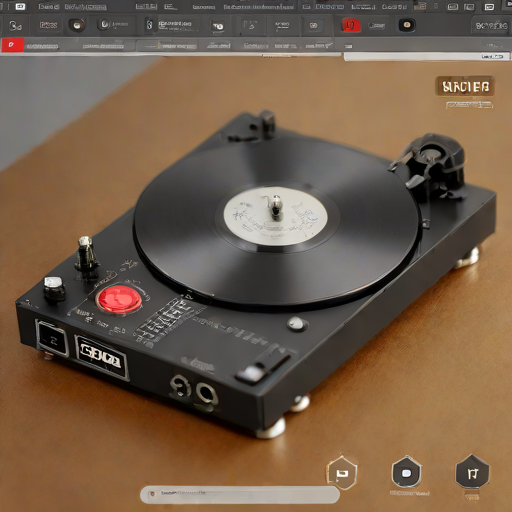Click the red square icon starting the tab row
Screen dimensions: 512x512
coord(13,45)
